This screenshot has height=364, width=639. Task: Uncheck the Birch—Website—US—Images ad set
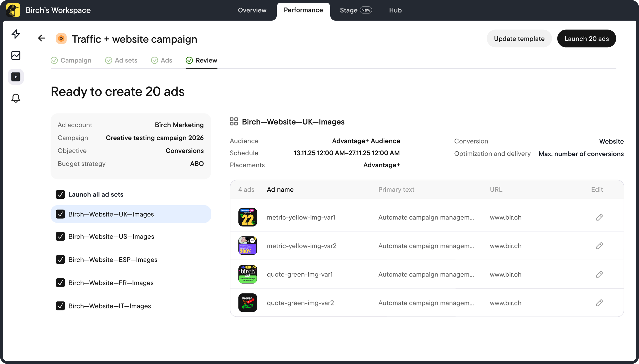(x=60, y=237)
